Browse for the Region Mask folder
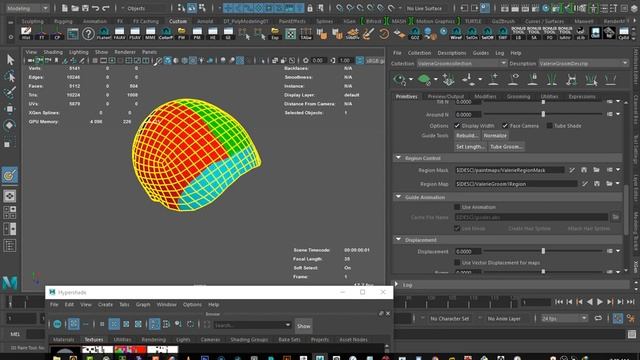640x360 pixels. coord(596,170)
